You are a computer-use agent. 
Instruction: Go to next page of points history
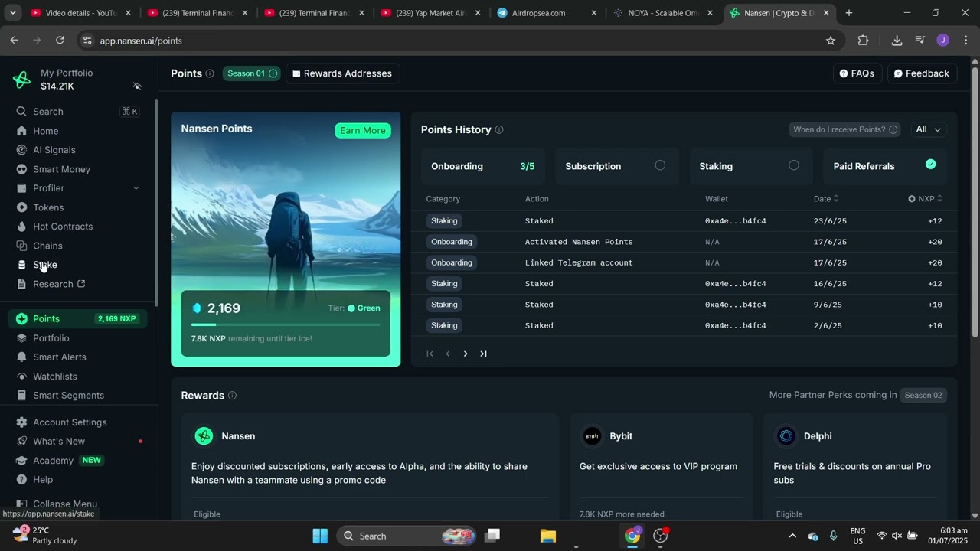click(x=465, y=354)
